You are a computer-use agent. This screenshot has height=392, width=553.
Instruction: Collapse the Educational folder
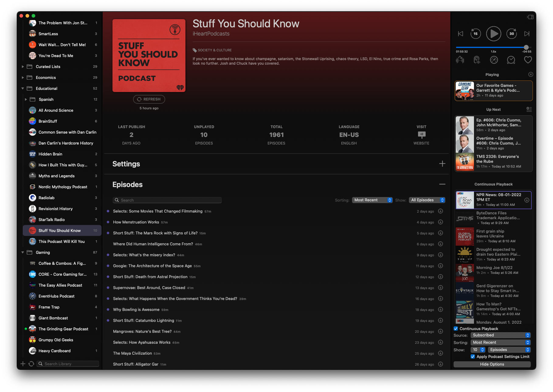click(23, 88)
